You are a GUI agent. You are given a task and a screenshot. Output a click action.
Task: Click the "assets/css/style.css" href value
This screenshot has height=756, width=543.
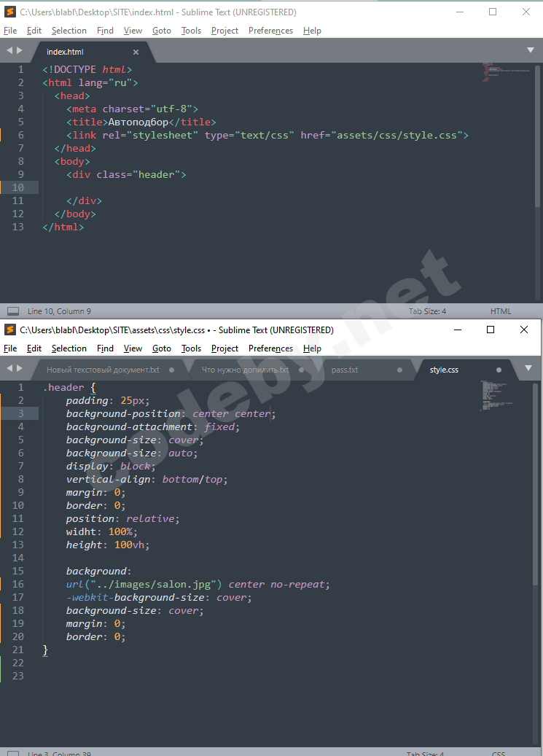[x=397, y=135]
